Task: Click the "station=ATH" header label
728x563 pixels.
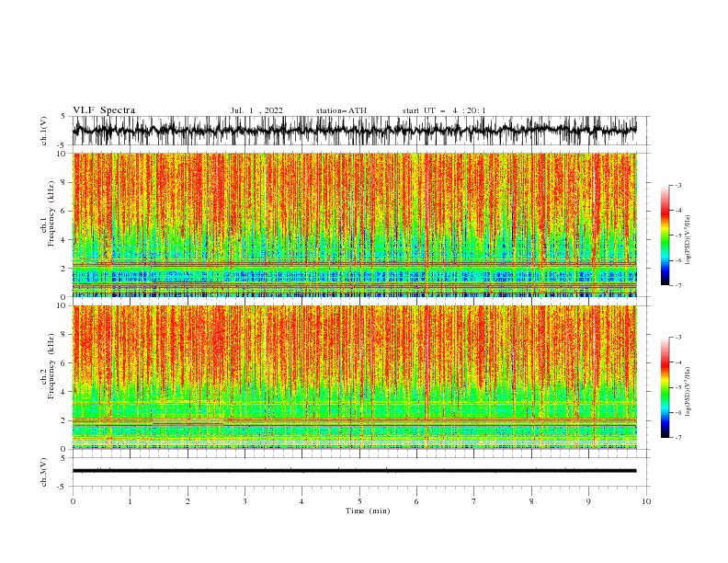Action: [341, 110]
